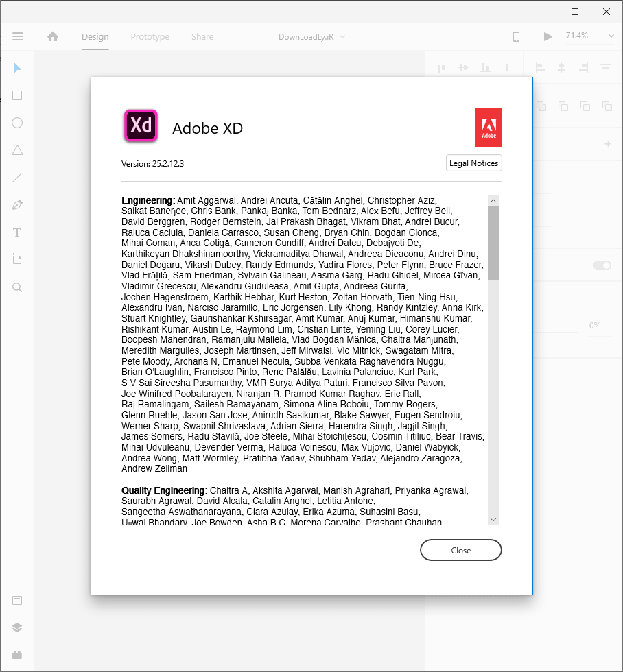Align right edges icon
The height and width of the screenshot is (672, 623).
584,68
